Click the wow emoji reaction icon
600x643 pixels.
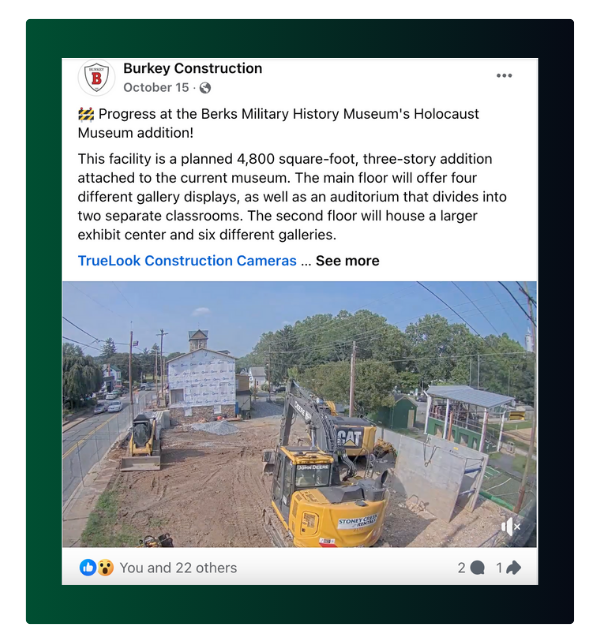pos(106,568)
